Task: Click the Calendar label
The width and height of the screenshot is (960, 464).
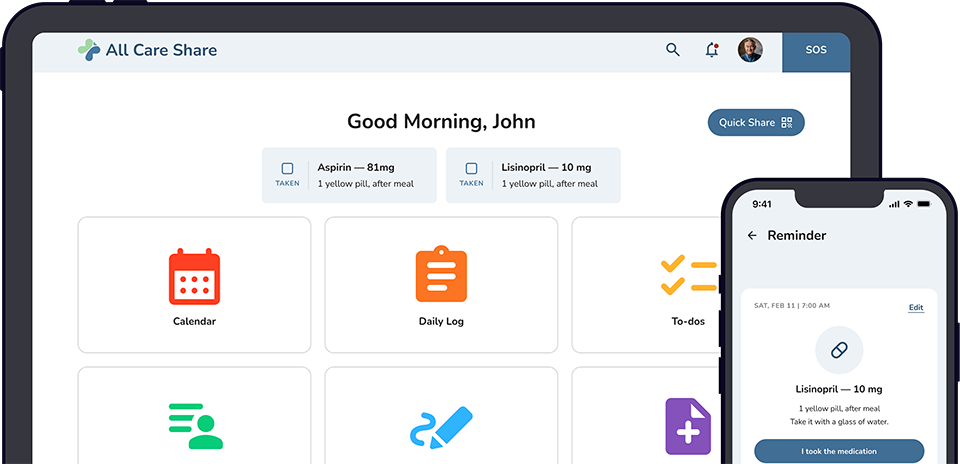Action: pyautogui.click(x=194, y=321)
